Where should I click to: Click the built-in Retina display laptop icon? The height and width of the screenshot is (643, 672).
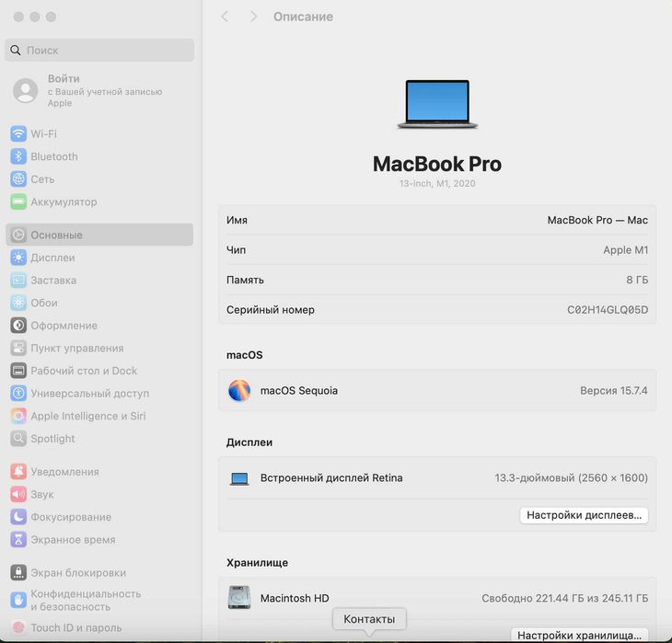(x=239, y=478)
